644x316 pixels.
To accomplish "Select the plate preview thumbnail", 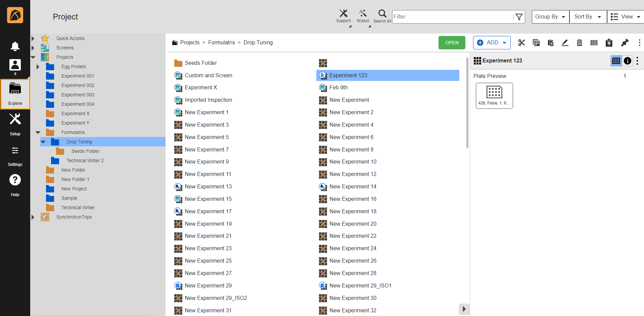I will pos(494,96).
